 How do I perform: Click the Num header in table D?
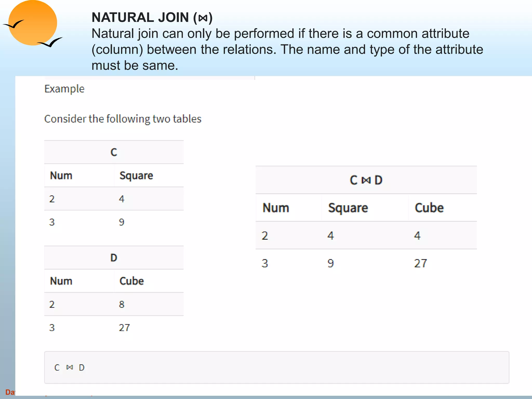[x=61, y=281]
